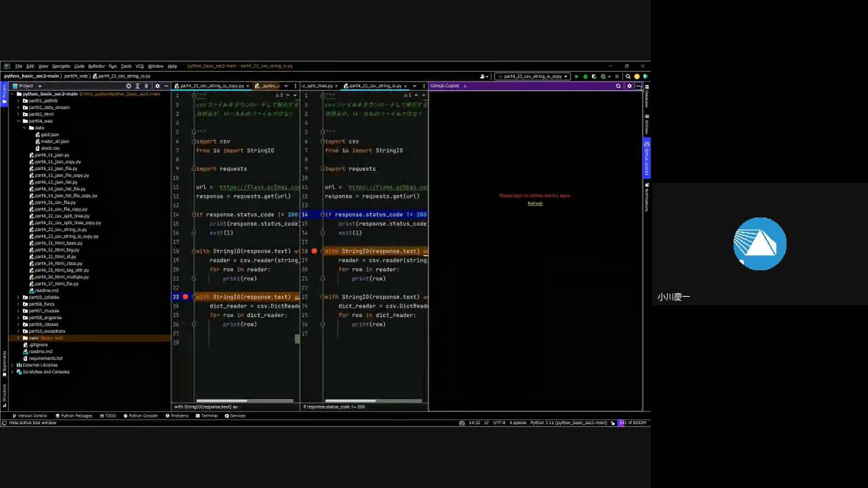Toggle breakpoint on line 18 in right editor

(x=314, y=251)
